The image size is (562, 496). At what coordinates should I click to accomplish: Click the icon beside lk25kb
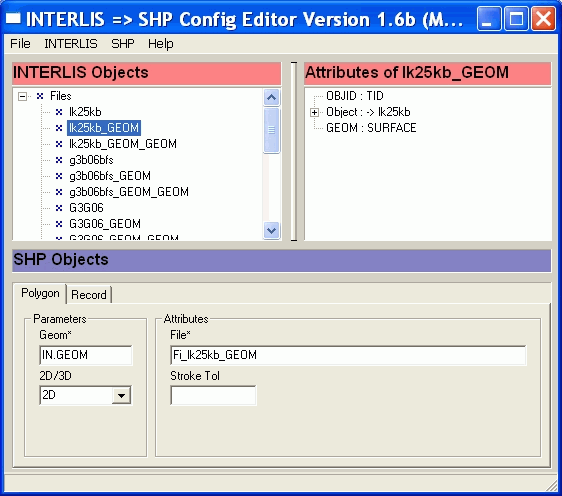click(59, 112)
